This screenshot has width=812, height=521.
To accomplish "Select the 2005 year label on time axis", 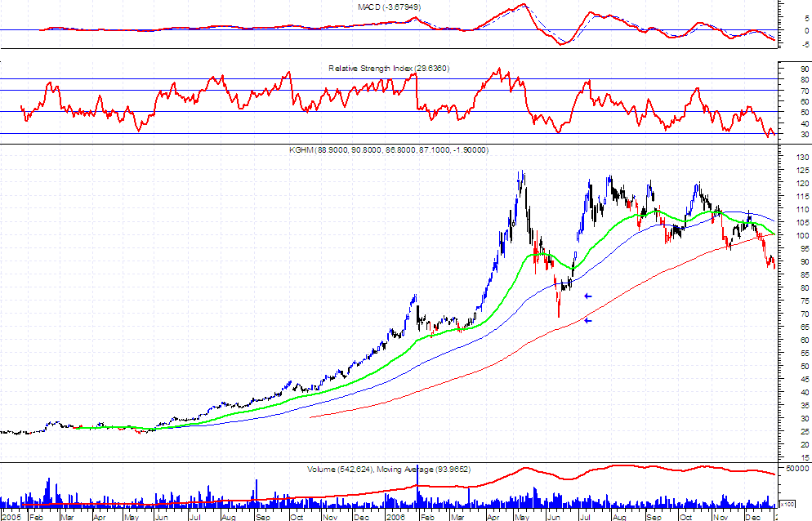I will tap(11, 517).
